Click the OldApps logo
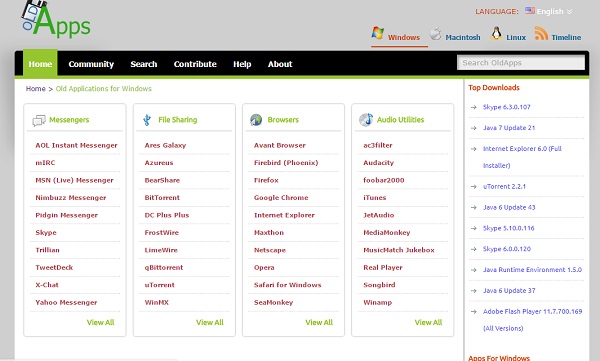 [56, 19]
